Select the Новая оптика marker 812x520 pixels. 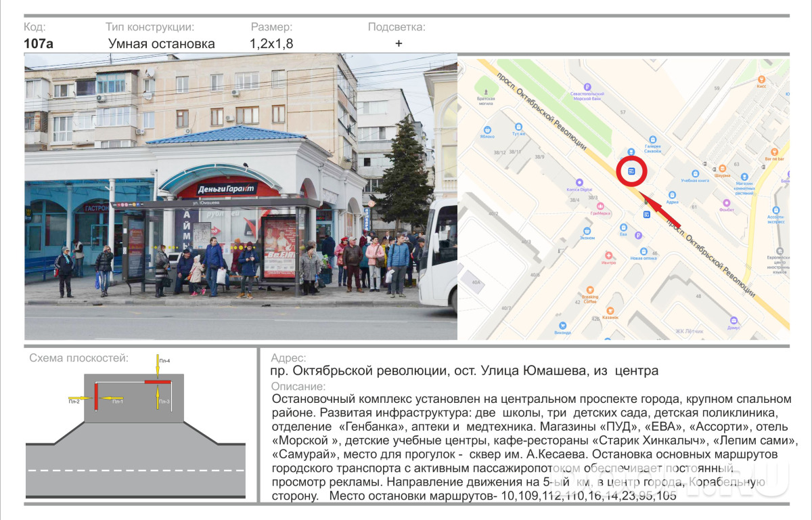click(x=644, y=251)
